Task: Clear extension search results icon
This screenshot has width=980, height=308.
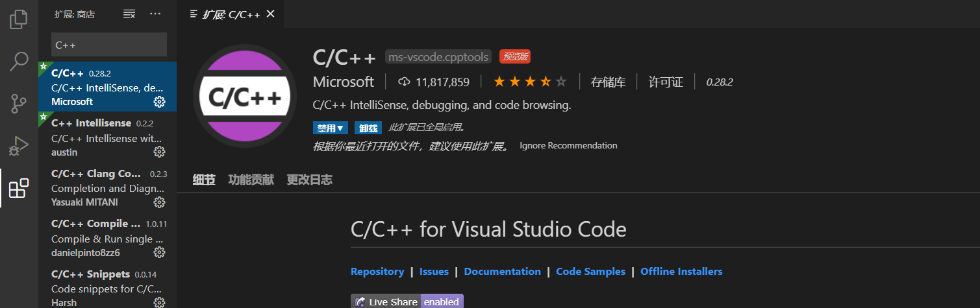Action: coord(129,14)
